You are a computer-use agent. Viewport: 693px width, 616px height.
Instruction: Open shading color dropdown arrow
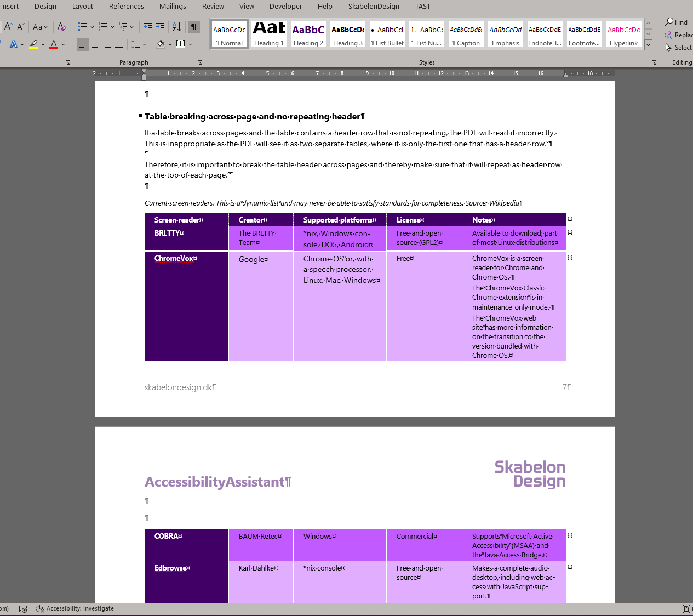(170, 44)
